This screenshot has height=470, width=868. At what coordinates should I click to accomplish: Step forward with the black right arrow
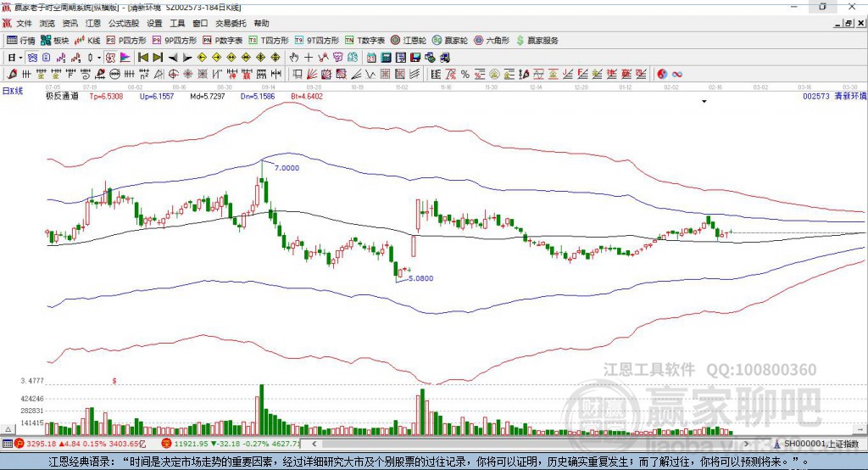coord(186,57)
